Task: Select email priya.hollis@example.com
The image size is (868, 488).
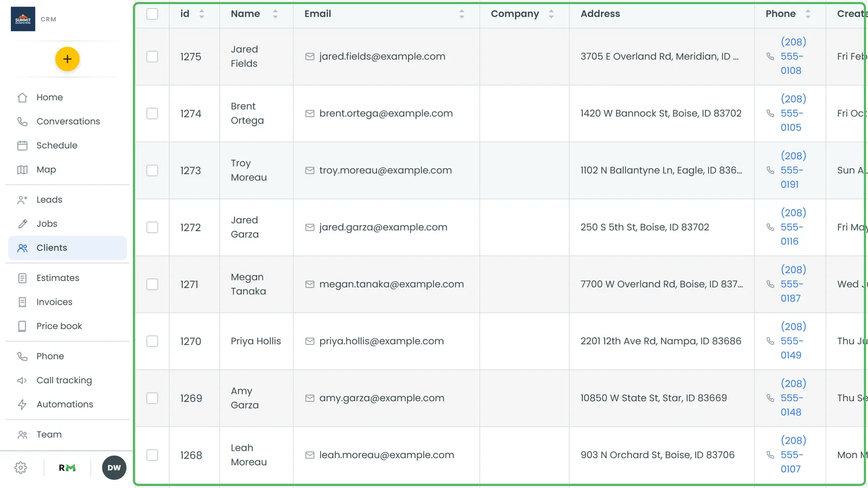Action: pos(381,341)
